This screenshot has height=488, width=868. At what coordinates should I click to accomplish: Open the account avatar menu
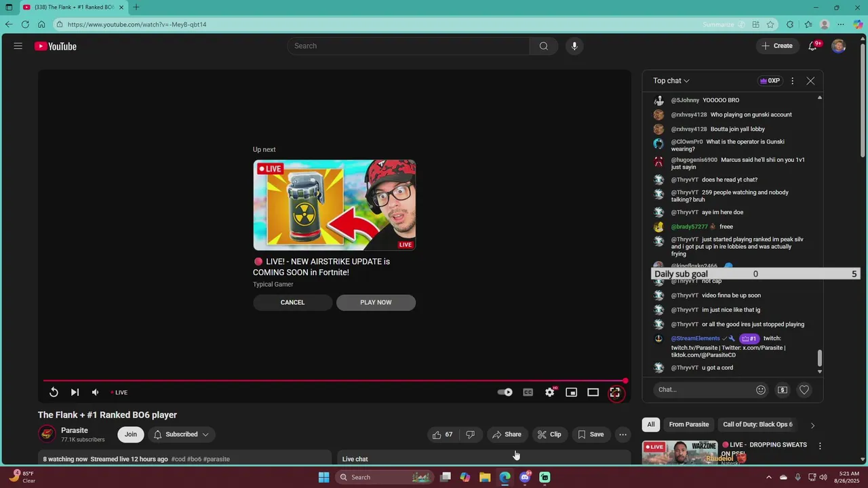coord(839,46)
